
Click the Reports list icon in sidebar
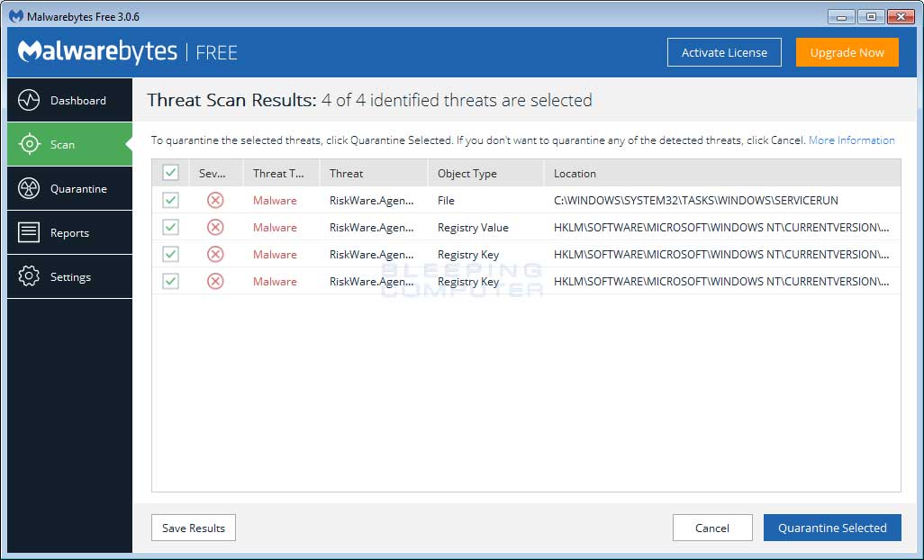[x=29, y=232]
